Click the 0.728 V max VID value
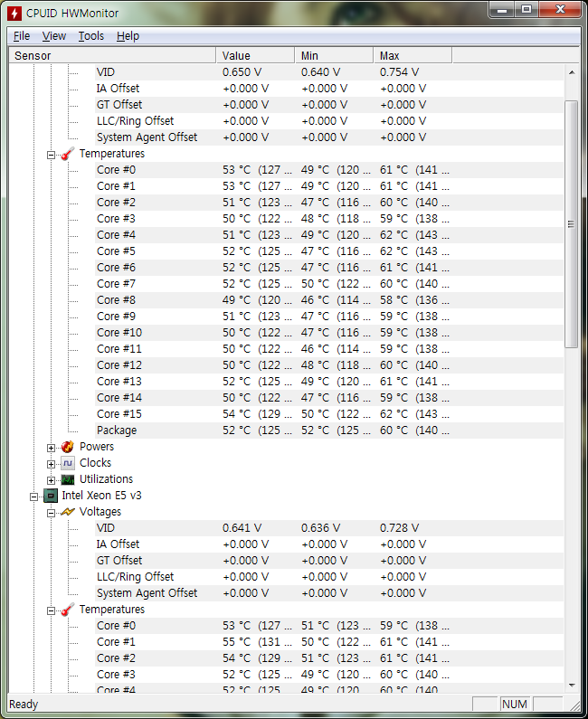The width and height of the screenshot is (588, 719). point(399,528)
